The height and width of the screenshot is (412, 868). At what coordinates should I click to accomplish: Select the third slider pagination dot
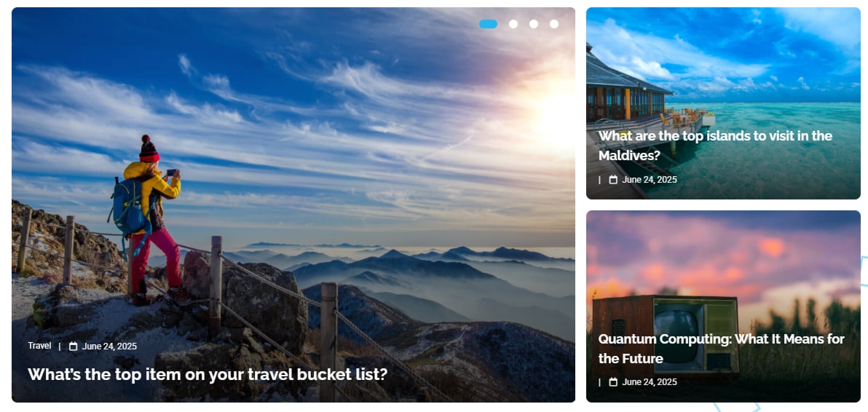click(534, 24)
